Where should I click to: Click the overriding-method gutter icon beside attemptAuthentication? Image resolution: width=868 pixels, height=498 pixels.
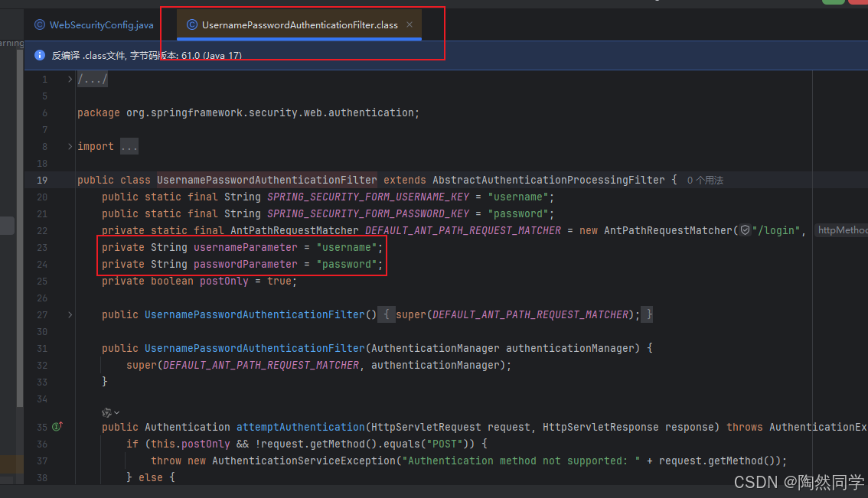point(56,427)
